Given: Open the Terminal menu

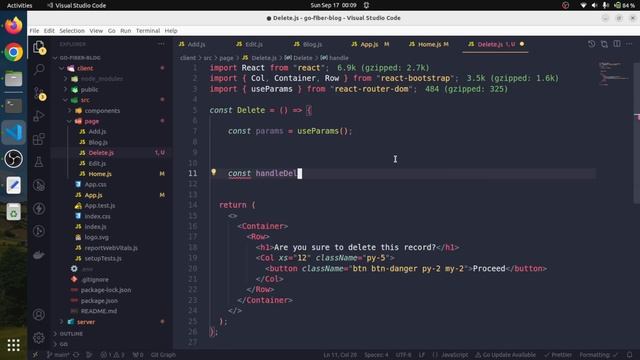Looking at the screenshot, I should (x=148, y=31).
